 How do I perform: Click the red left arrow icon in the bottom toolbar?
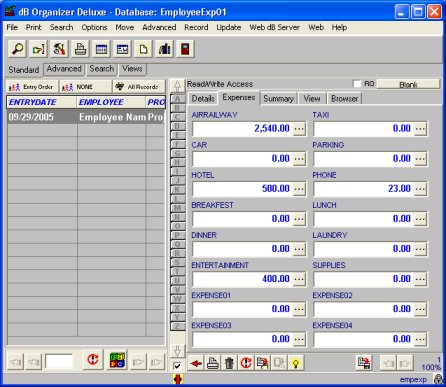(x=196, y=363)
